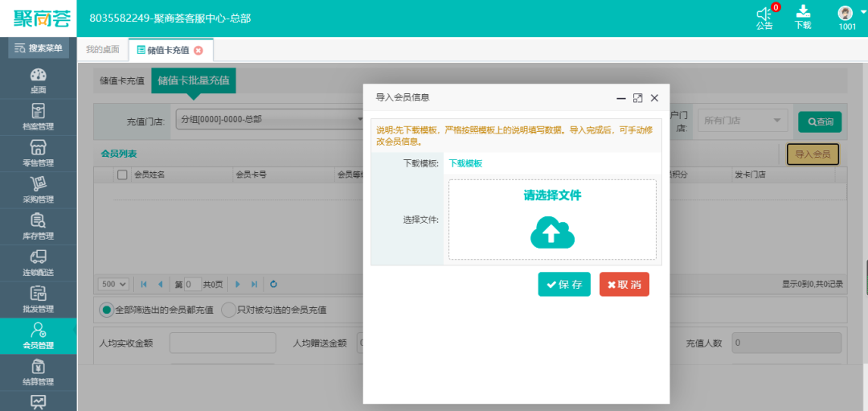The width and height of the screenshot is (868, 411).
Task: Tick the select-all checkbox in member list header
Action: (123, 174)
